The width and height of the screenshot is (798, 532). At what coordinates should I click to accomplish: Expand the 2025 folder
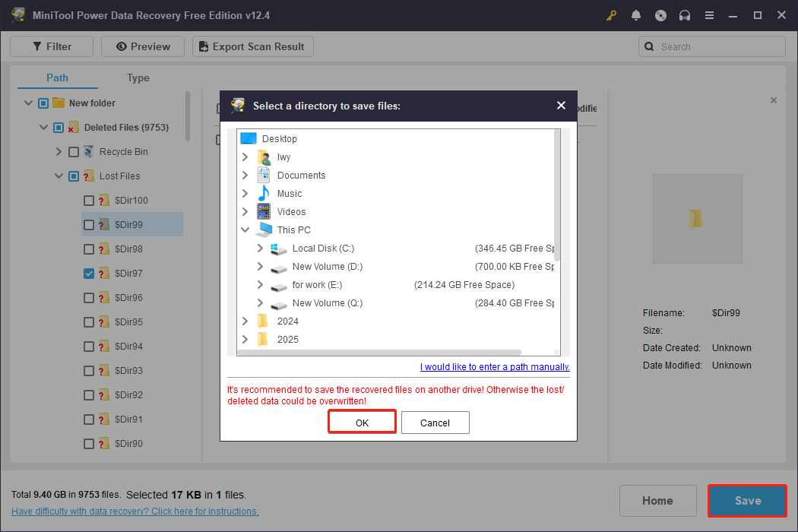pyautogui.click(x=245, y=340)
